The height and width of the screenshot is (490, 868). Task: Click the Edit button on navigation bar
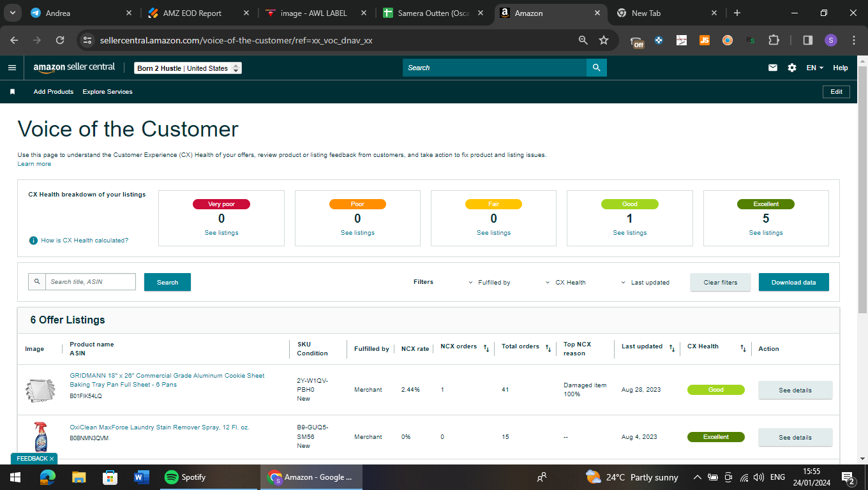pos(836,92)
